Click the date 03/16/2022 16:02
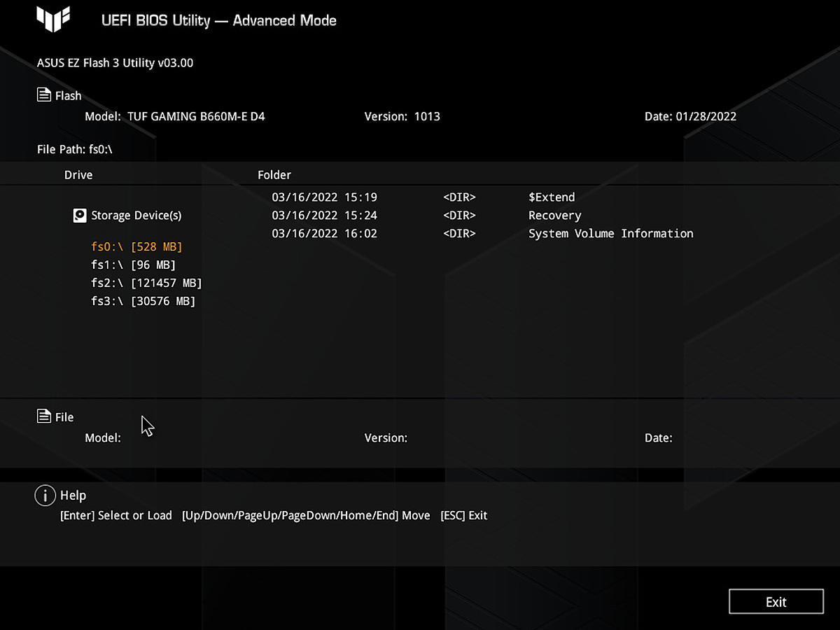This screenshot has width=840, height=630. (x=324, y=234)
